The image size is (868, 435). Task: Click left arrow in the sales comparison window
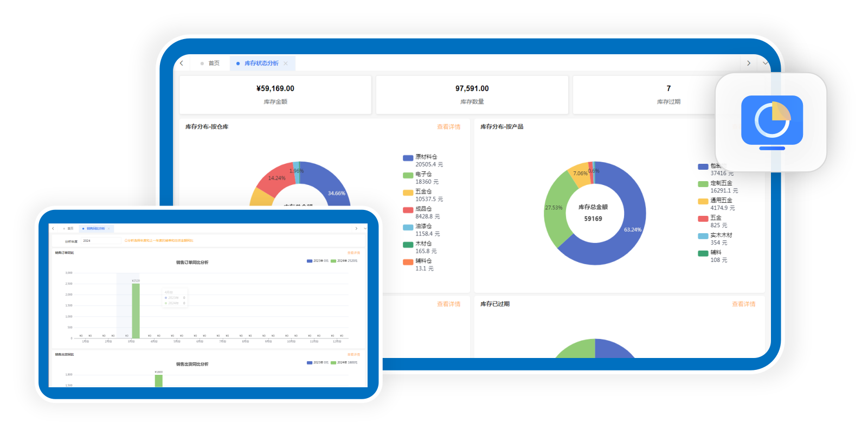pyautogui.click(x=53, y=228)
